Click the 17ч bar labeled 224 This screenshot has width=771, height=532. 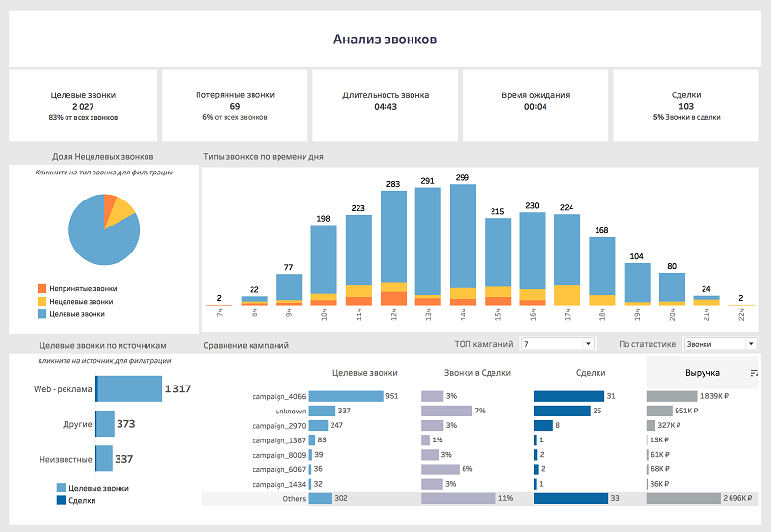[567, 259]
